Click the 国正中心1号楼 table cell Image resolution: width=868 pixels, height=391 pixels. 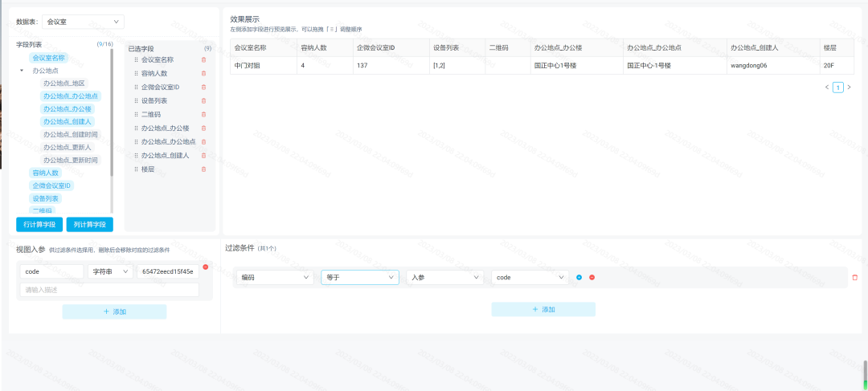(x=576, y=65)
